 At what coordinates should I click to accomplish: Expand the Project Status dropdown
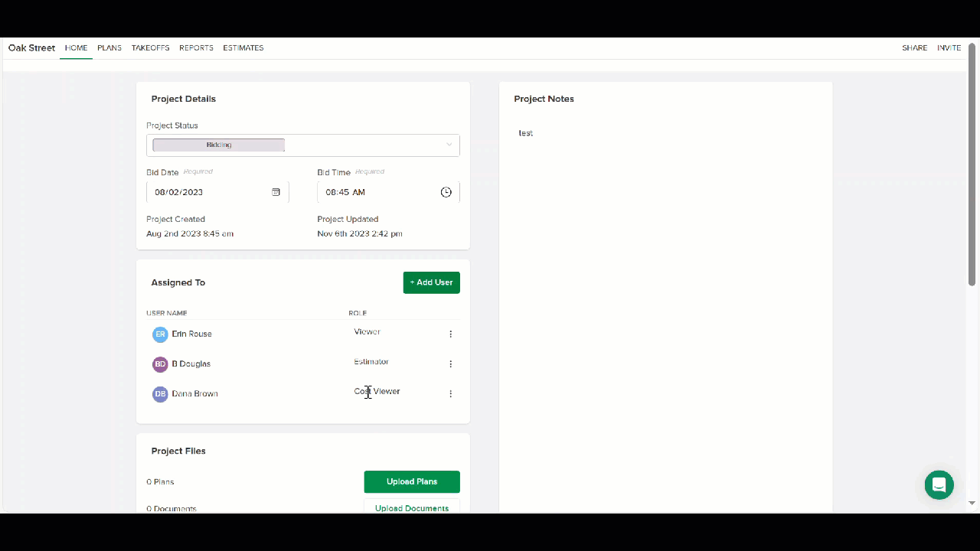(449, 145)
